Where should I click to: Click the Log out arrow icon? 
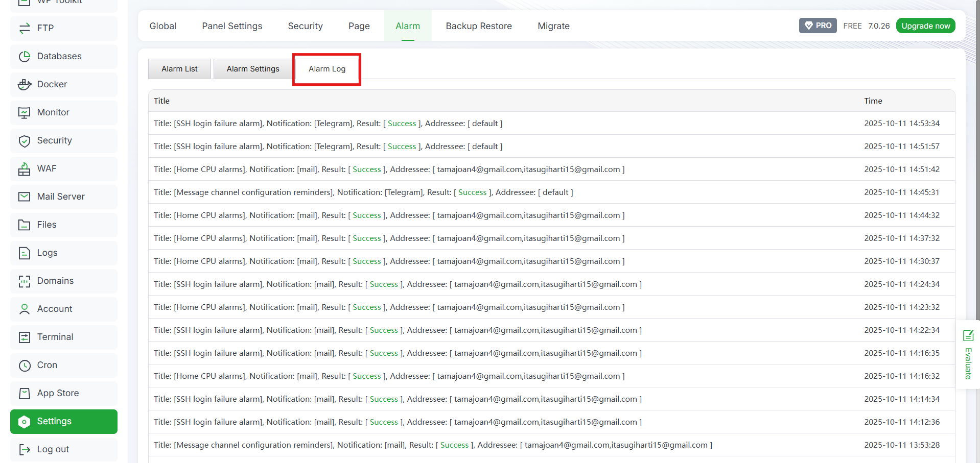pos(24,449)
